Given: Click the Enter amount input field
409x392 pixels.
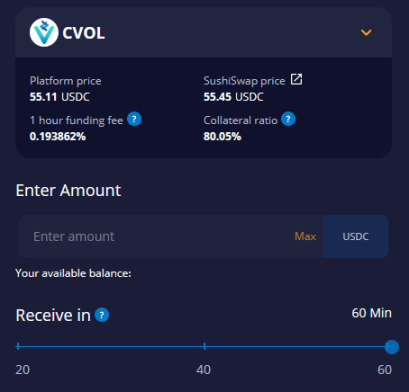Looking at the screenshot, I should click(155, 236).
